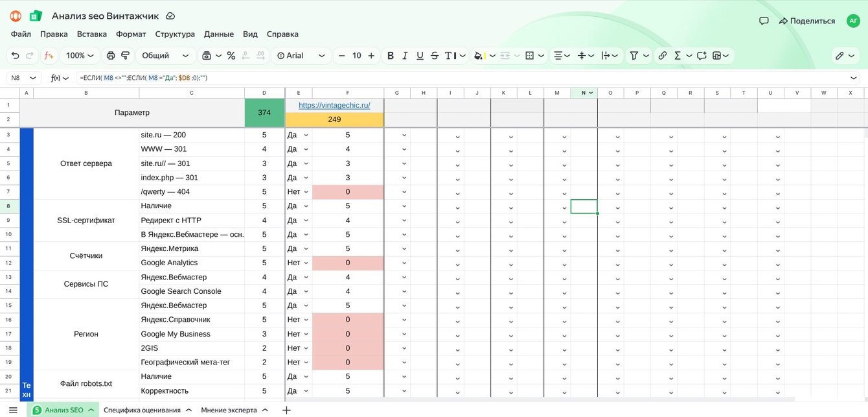Click the Поделиться share button
This screenshot has width=868, height=417.
click(x=806, y=21)
